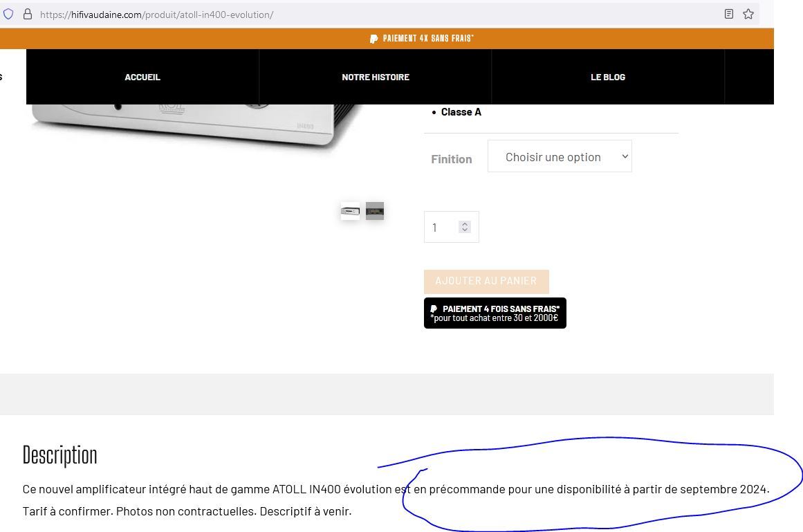This screenshot has width=803, height=532.
Task: Click the tracking protection shield icon
Action: pos(8,15)
